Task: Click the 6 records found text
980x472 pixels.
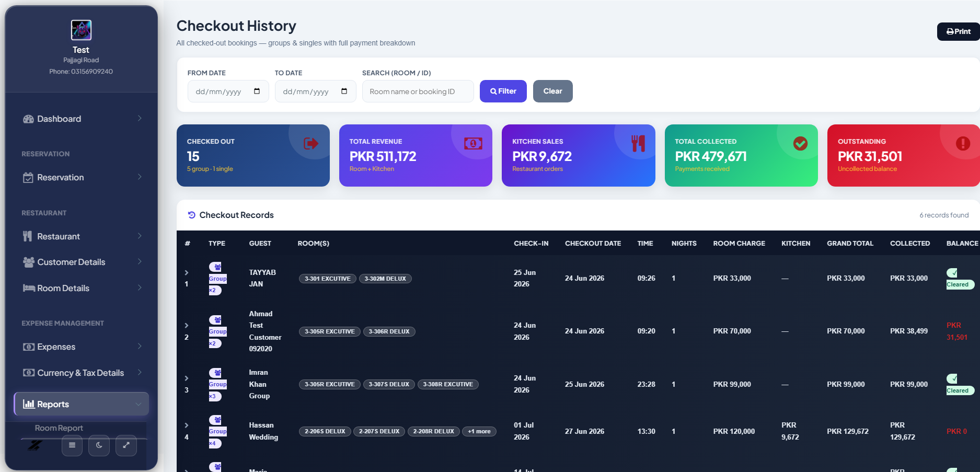Action: 944,215
